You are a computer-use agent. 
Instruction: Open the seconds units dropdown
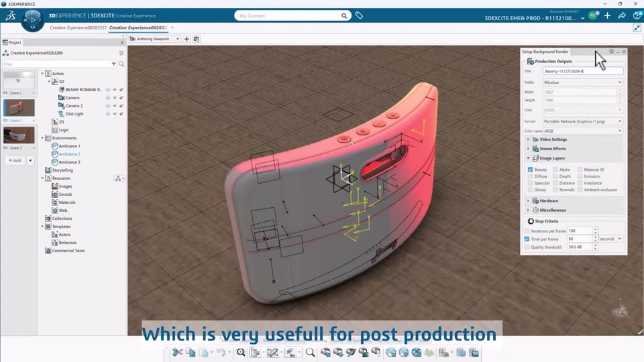[x=610, y=239]
